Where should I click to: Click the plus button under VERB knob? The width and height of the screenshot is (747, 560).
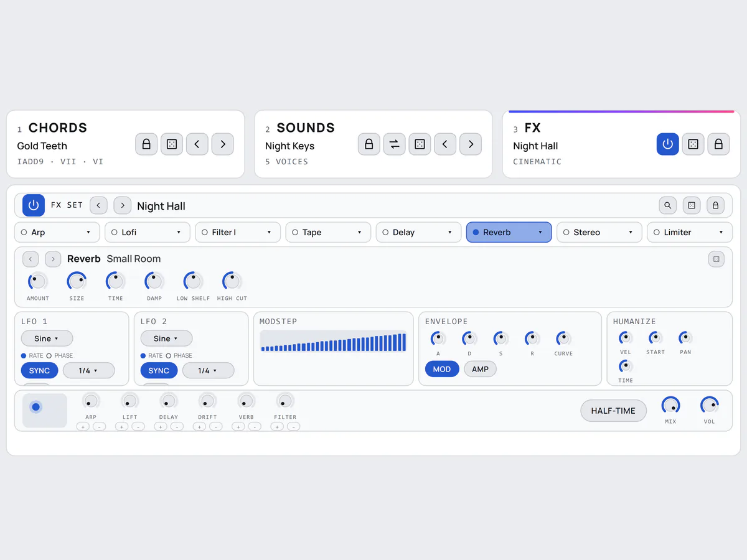(x=238, y=427)
